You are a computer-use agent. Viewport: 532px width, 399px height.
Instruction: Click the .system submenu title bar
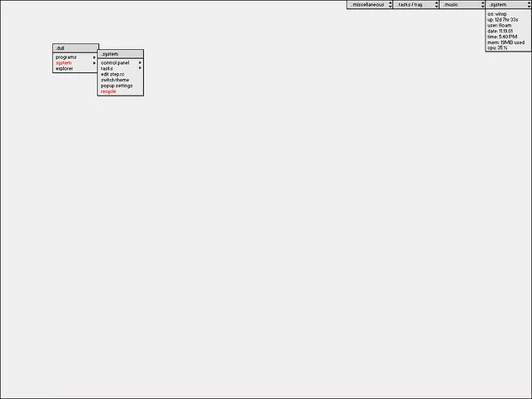pyautogui.click(x=121, y=54)
